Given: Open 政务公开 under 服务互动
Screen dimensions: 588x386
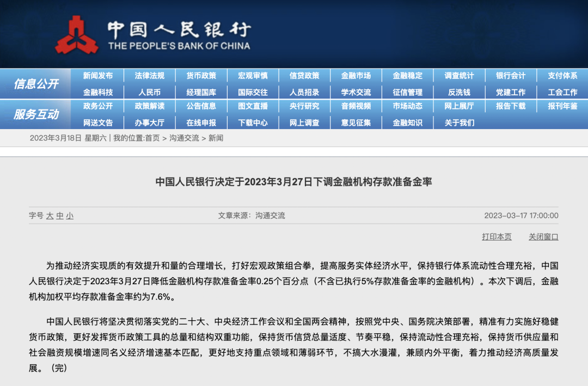Looking at the screenshot, I should point(98,106).
